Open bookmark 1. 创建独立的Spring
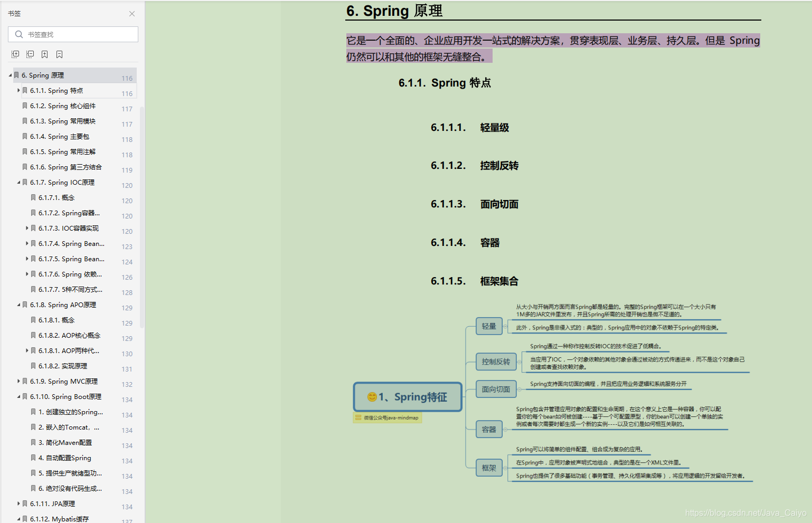The height and width of the screenshot is (523, 812). point(71,412)
